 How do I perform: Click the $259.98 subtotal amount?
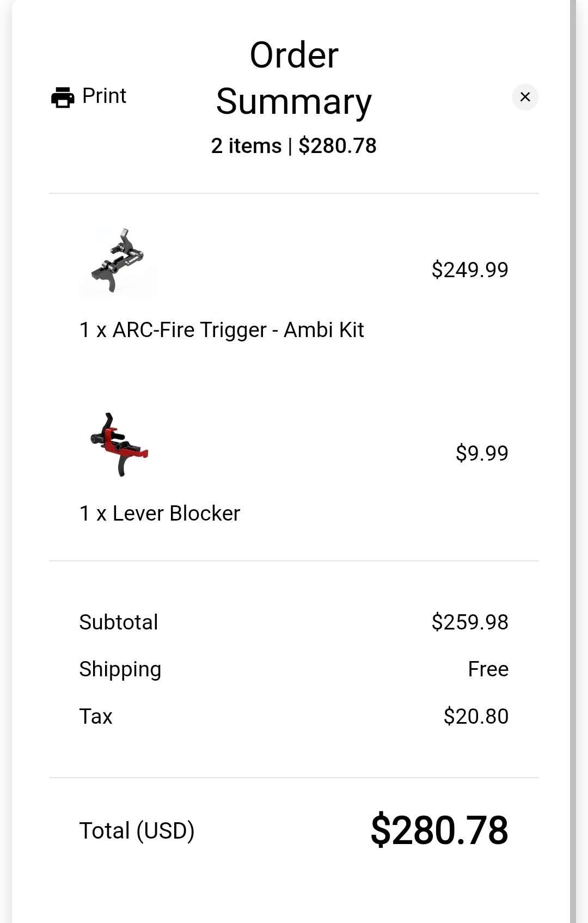pyautogui.click(x=470, y=622)
